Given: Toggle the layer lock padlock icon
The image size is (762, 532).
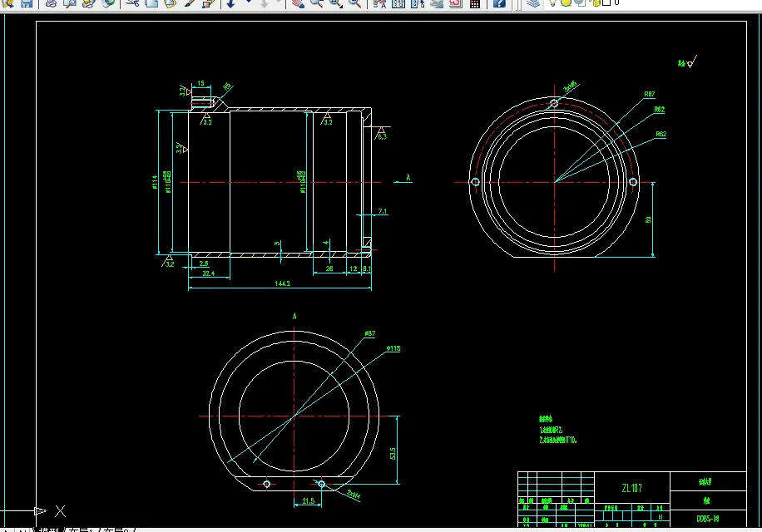Looking at the screenshot, I should pyautogui.click(x=596, y=2).
